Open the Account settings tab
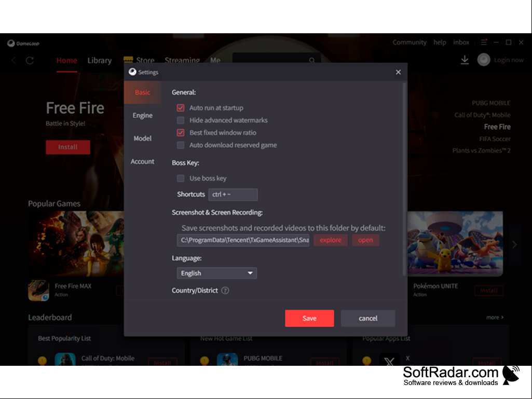Screen dimensions: 532x399 (143, 161)
